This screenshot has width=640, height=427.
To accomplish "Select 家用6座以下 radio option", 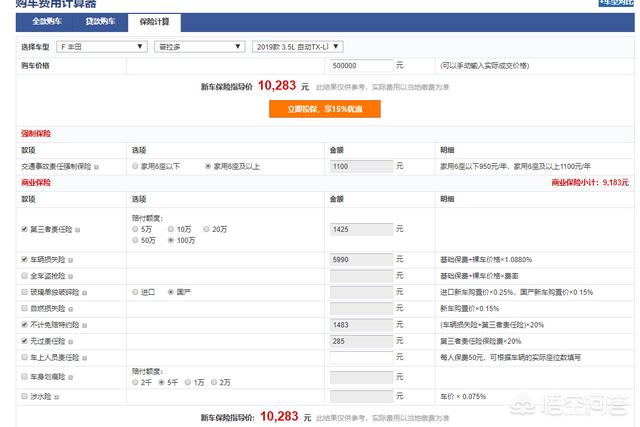I will 135,166.
